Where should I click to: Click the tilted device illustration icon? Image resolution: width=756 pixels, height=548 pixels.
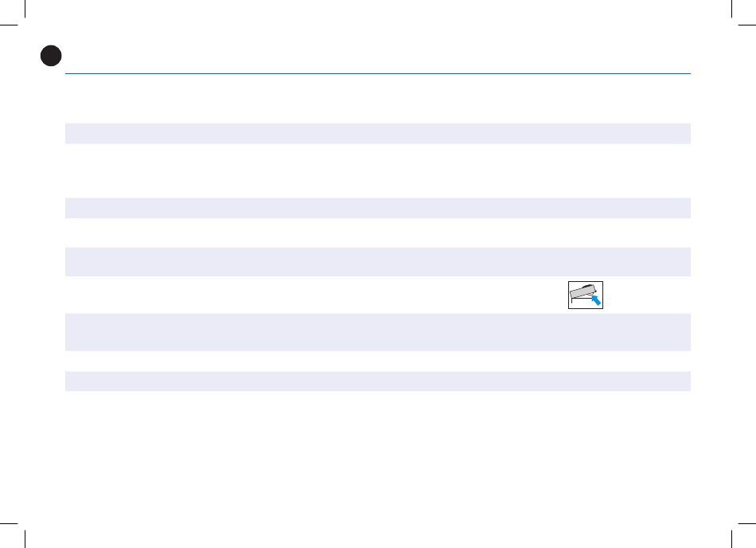(586, 295)
